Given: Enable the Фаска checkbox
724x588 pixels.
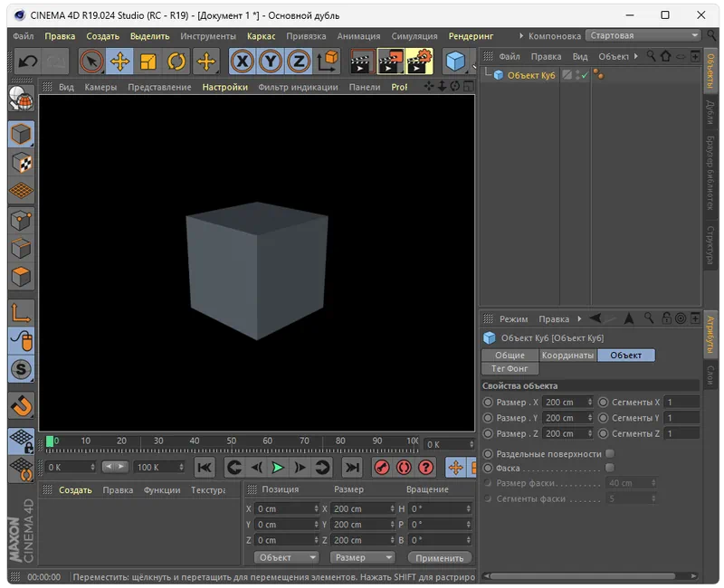Looking at the screenshot, I should 609,468.
